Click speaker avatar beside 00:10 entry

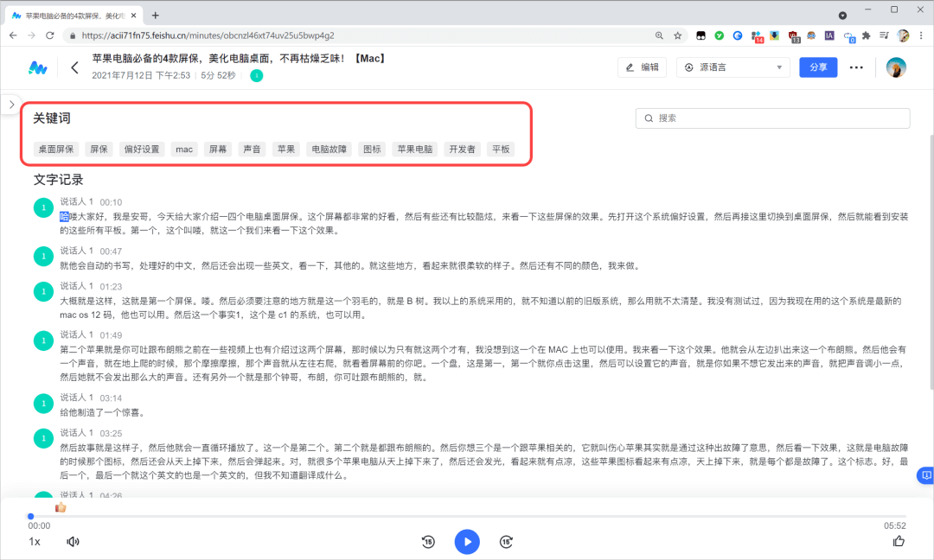(x=43, y=207)
